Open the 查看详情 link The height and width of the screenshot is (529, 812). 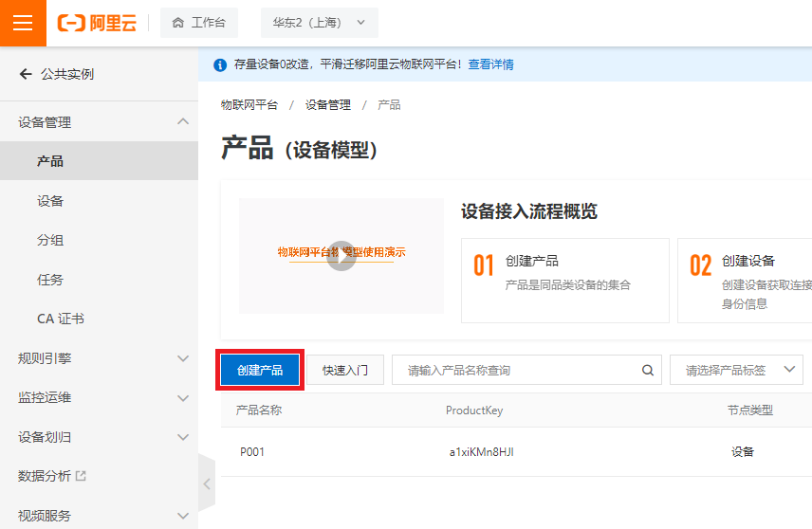[x=491, y=64]
